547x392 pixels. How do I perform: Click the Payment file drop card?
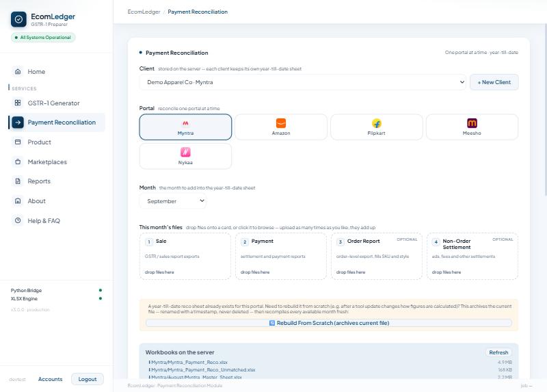(281, 257)
